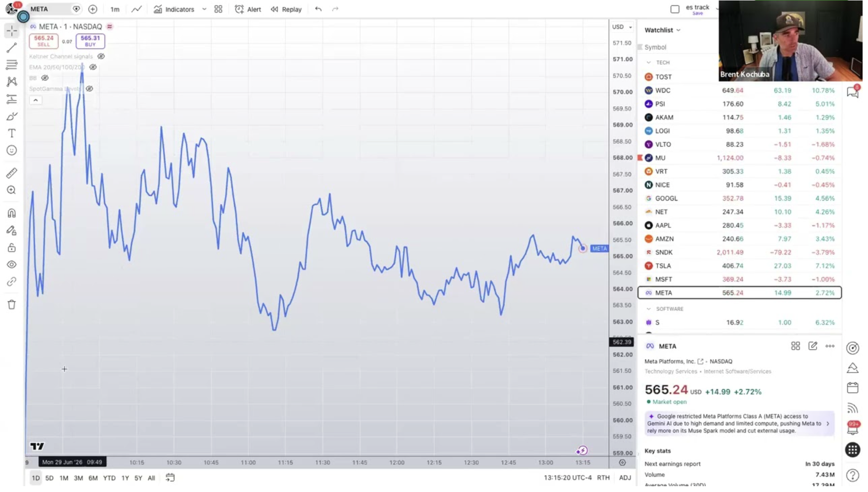Click the link drawings icon in sidebar
Screen dimensions: 868x492
[12, 282]
